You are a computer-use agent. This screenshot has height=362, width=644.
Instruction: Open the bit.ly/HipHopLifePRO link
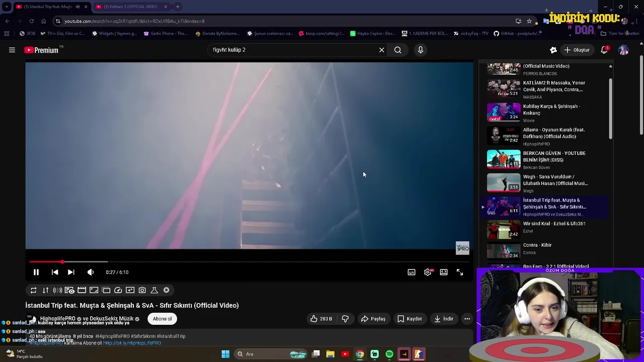(x=132, y=343)
